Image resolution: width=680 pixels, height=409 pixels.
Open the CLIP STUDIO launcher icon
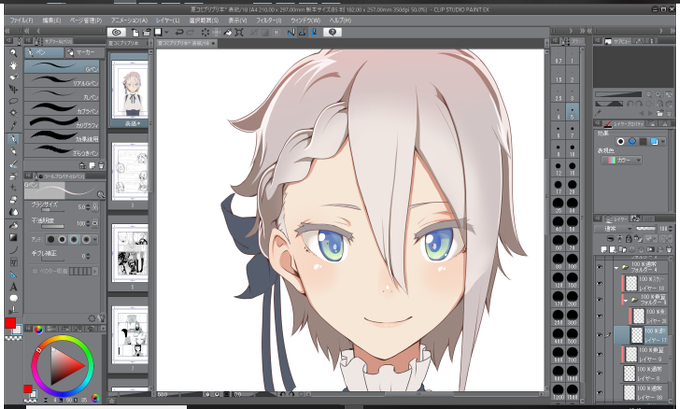click(116, 32)
